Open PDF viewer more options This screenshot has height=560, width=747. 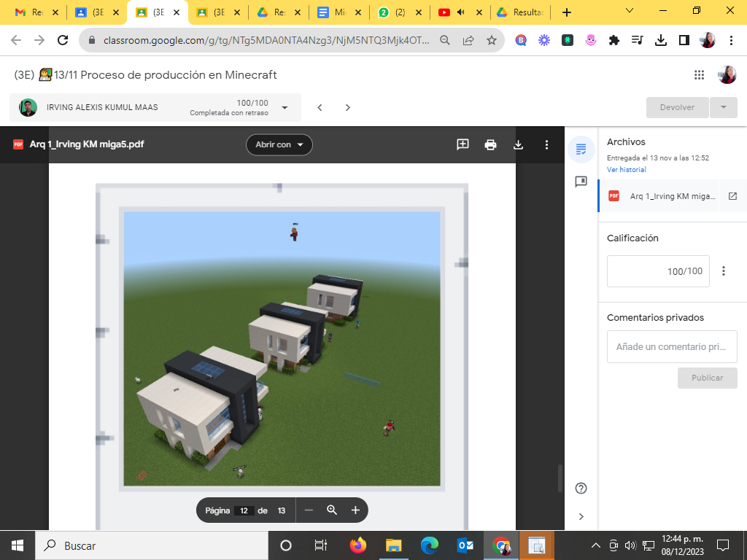pos(546,145)
